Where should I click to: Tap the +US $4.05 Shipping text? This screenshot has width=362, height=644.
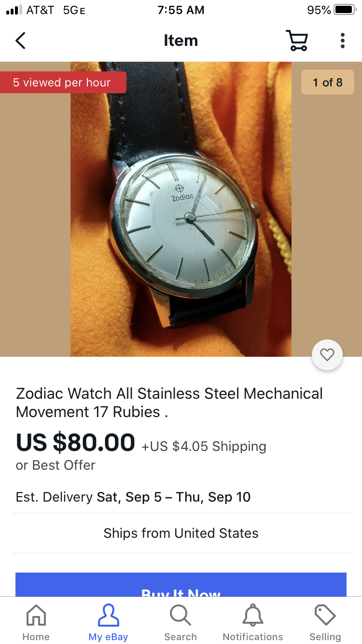pos(204,446)
